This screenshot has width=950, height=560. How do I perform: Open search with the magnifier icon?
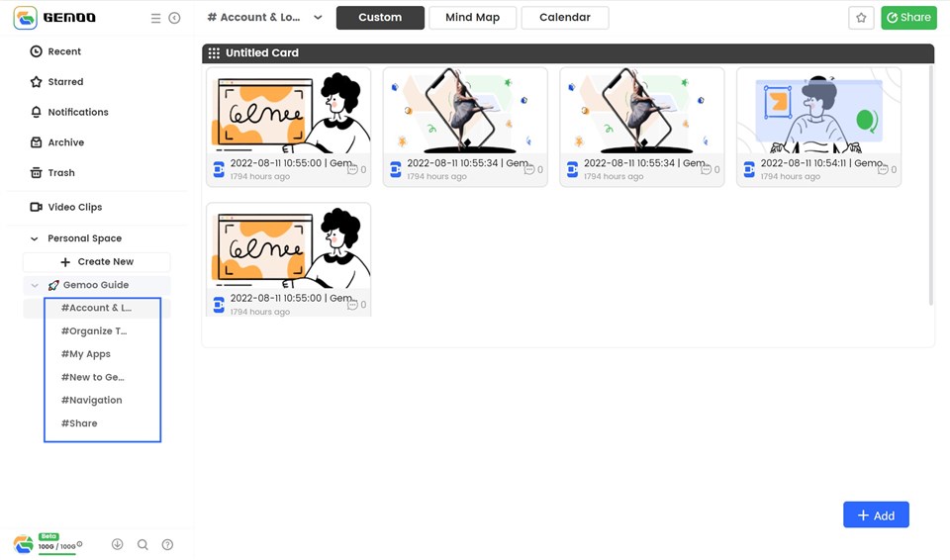[x=142, y=544]
